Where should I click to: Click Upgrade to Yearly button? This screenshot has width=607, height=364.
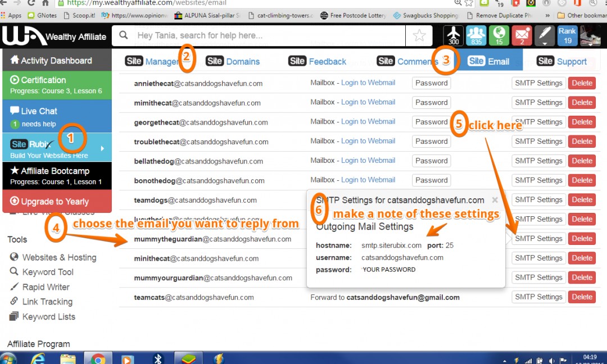tap(57, 201)
